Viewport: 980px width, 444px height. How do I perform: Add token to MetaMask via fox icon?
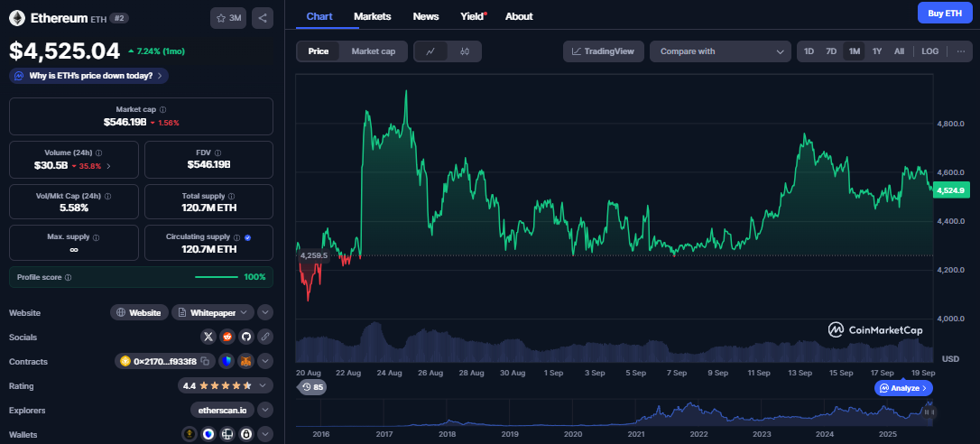pyautogui.click(x=246, y=362)
